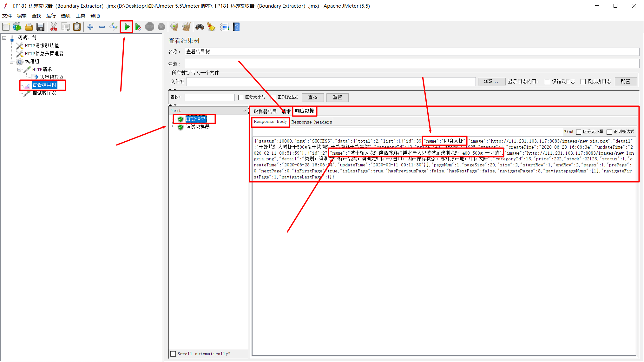Click the blue plus Expand All icon
This screenshot has height=362, width=644.
(90, 27)
